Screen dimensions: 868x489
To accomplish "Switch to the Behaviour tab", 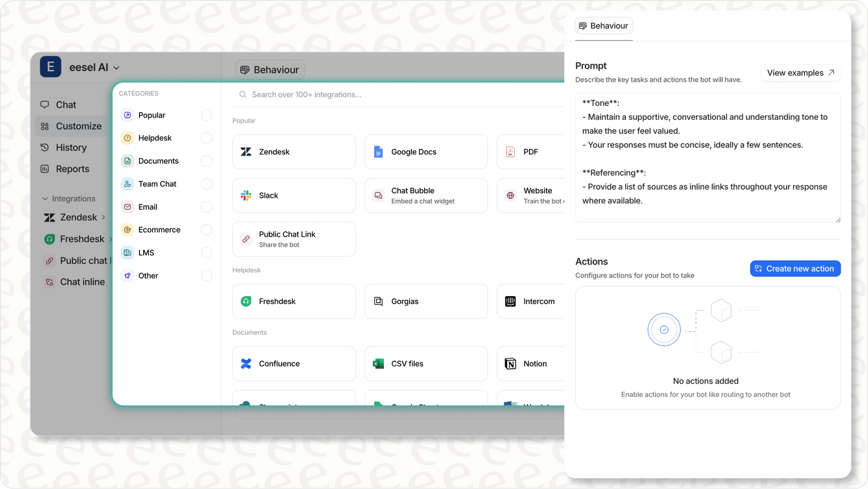I will point(603,25).
